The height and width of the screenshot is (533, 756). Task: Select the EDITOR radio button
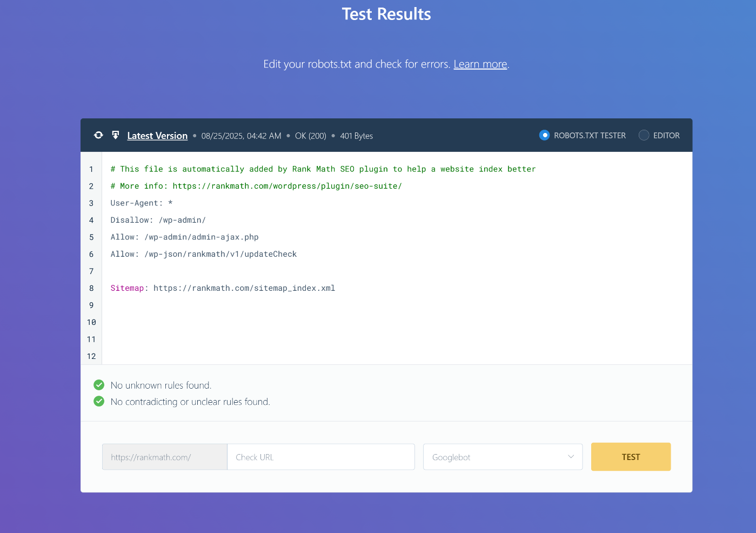(644, 135)
